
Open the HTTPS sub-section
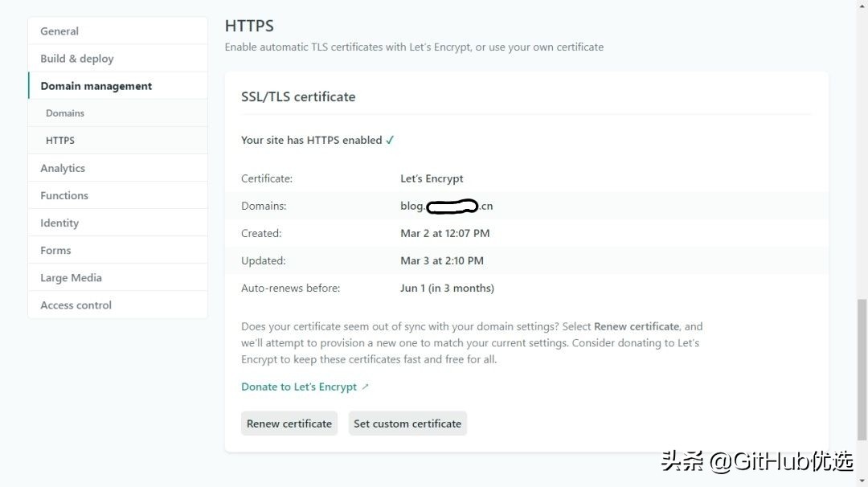pyautogui.click(x=59, y=140)
